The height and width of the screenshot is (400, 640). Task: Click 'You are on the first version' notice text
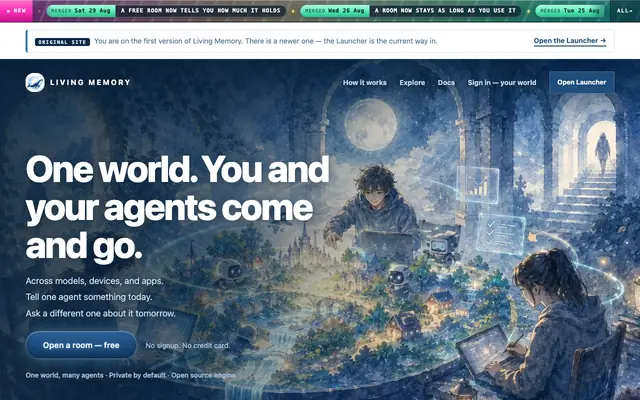pos(266,41)
